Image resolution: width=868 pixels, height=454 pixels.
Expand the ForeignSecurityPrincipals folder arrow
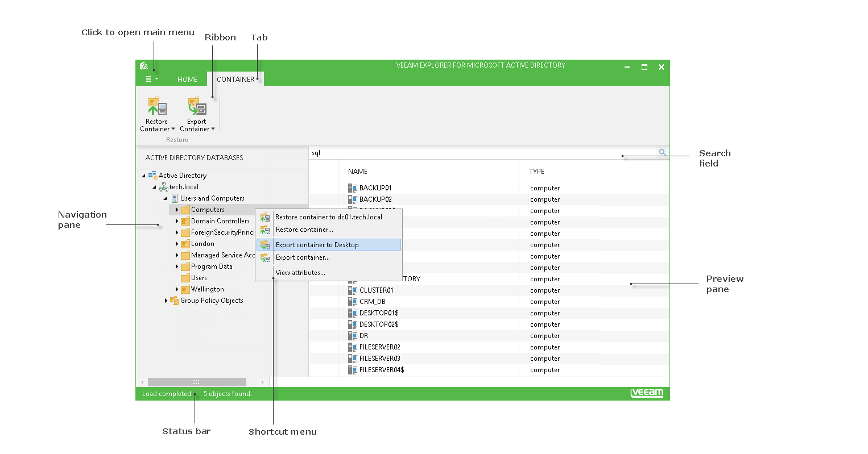click(x=177, y=232)
